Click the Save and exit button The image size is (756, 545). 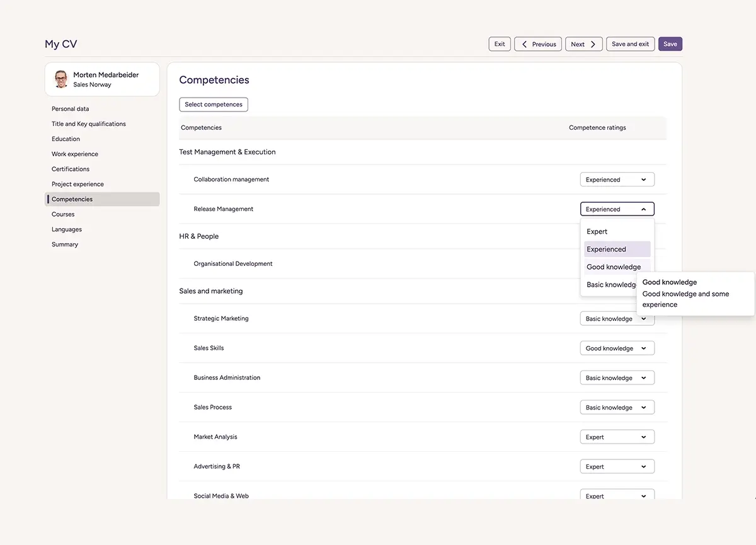(x=630, y=44)
